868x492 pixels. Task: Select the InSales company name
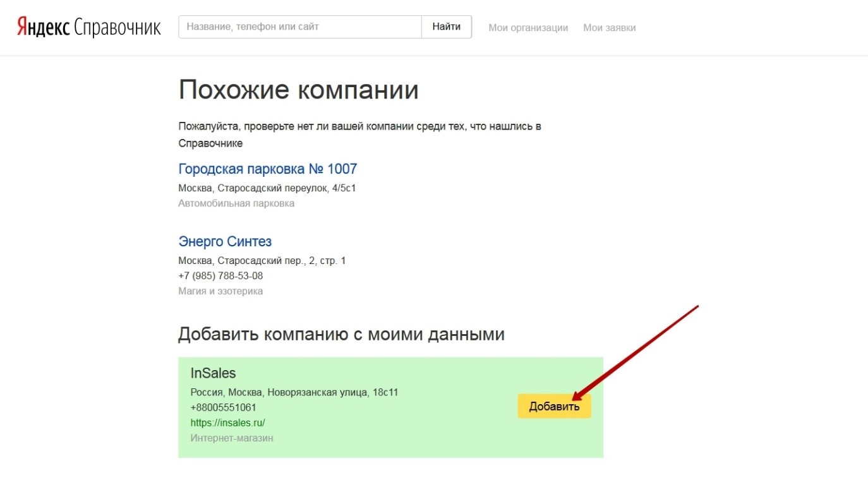point(213,373)
